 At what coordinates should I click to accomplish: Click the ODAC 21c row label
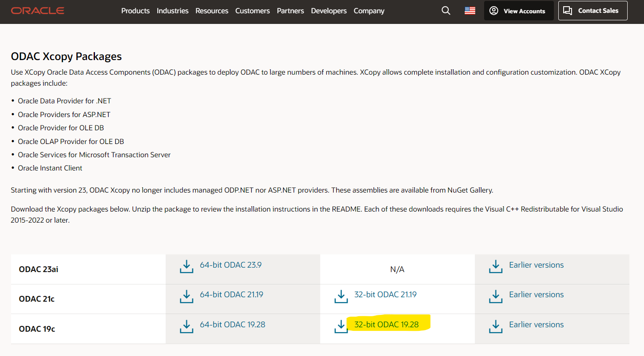[x=37, y=299]
